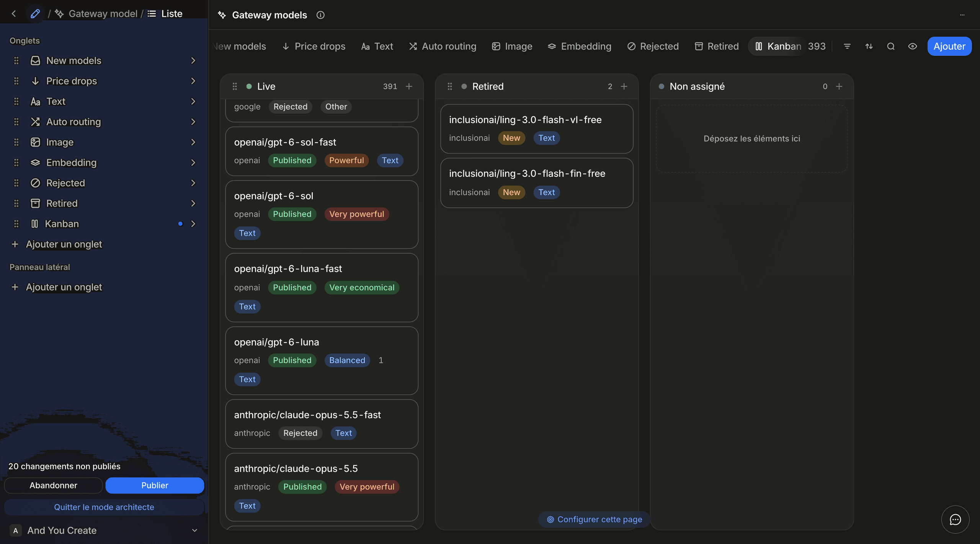Click the blue Ajouter button
Screen dimensions: 980x544
(x=949, y=46)
